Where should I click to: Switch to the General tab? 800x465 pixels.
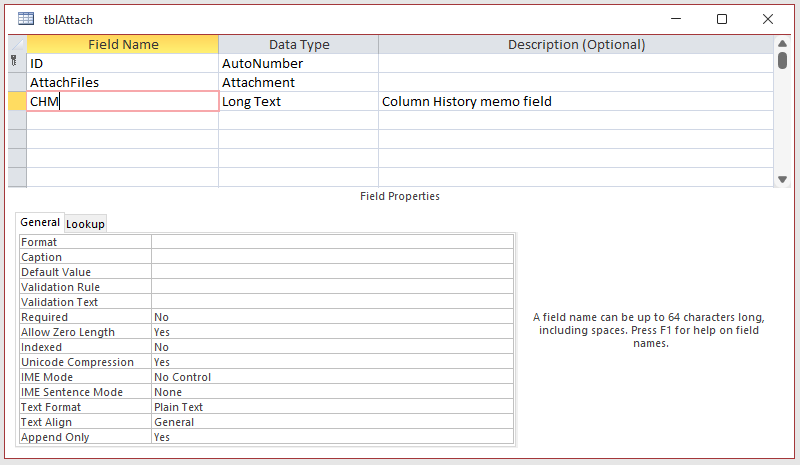[40, 223]
